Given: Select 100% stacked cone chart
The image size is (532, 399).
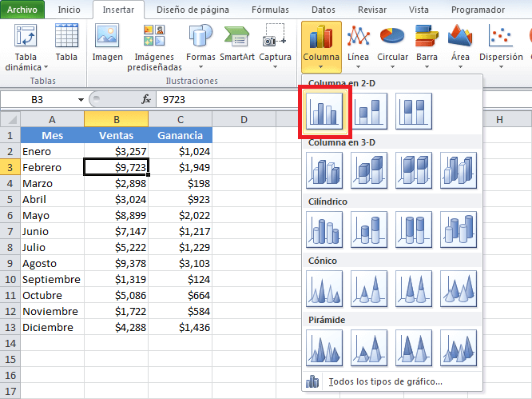Looking at the screenshot, I should pos(414,289).
